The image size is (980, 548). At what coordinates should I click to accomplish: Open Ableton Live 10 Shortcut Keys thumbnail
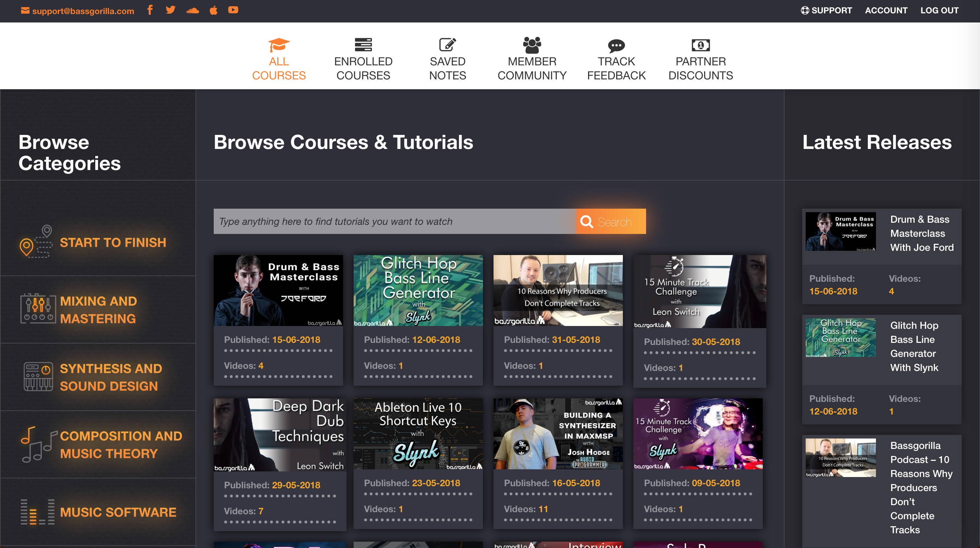[x=418, y=434]
